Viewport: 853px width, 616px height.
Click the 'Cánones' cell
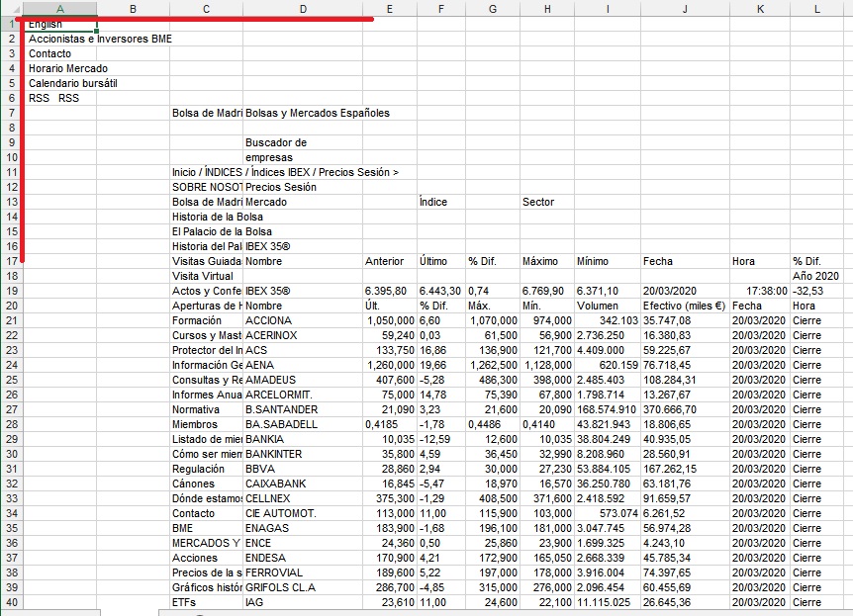[x=206, y=484]
